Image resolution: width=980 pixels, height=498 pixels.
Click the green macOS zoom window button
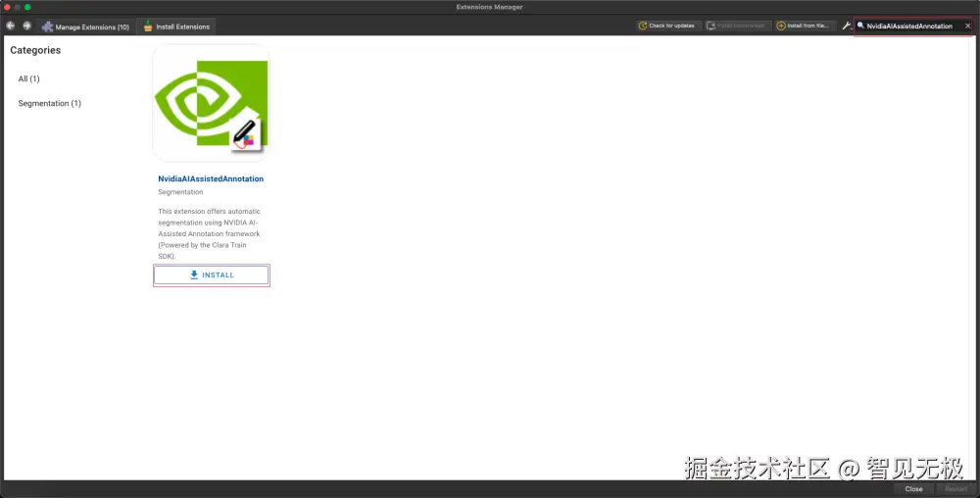click(x=27, y=7)
